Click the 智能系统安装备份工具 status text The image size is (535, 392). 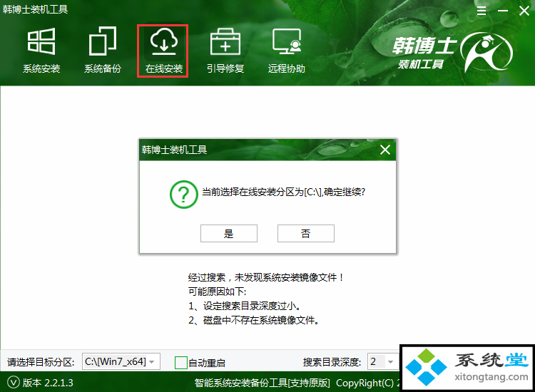pos(262,383)
